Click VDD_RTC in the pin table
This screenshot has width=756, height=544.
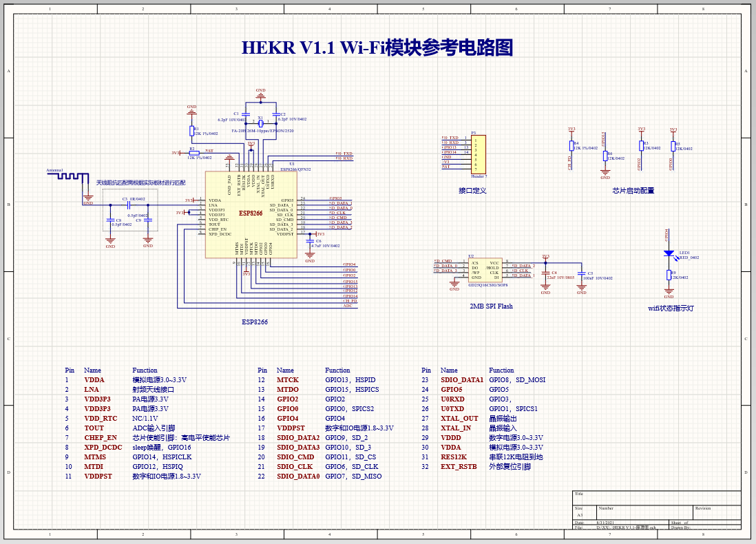pyautogui.click(x=101, y=418)
